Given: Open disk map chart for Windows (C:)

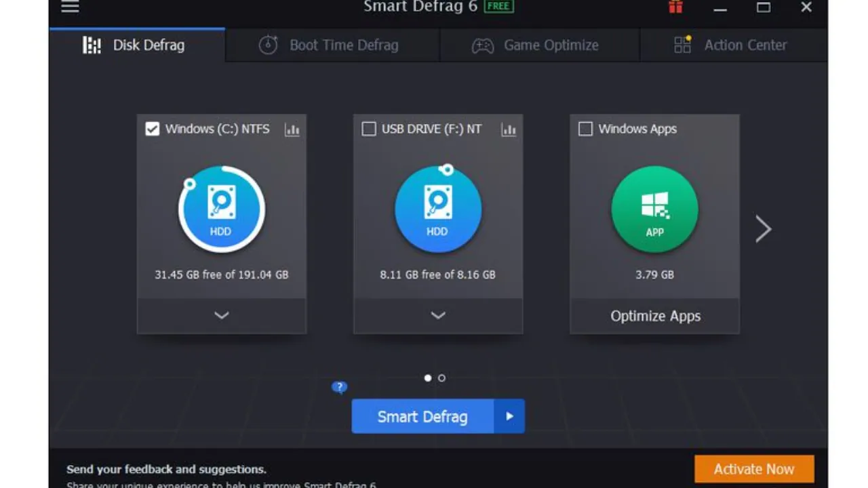Looking at the screenshot, I should click(x=292, y=129).
